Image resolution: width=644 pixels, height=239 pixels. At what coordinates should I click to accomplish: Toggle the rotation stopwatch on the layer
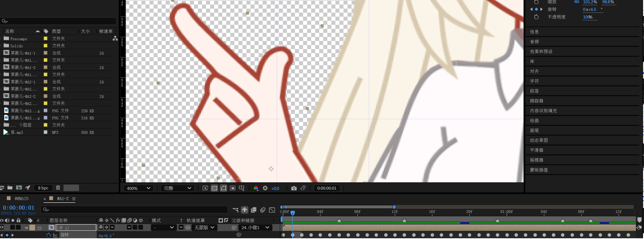click(x=49, y=235)
